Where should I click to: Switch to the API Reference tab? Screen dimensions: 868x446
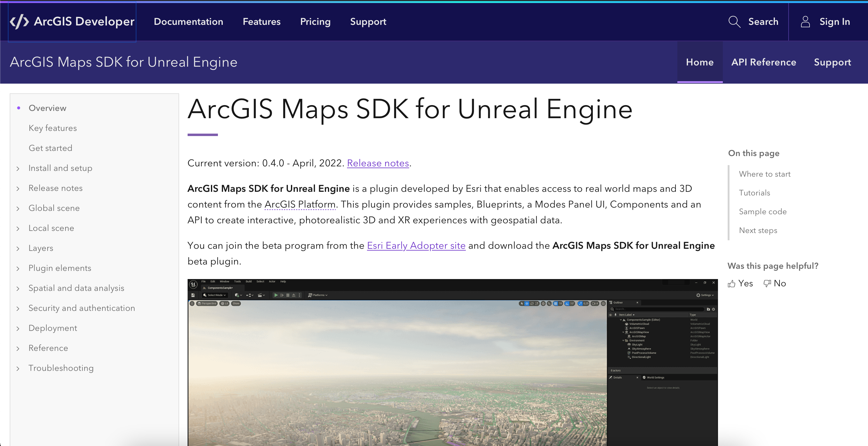tap(763, 62)
